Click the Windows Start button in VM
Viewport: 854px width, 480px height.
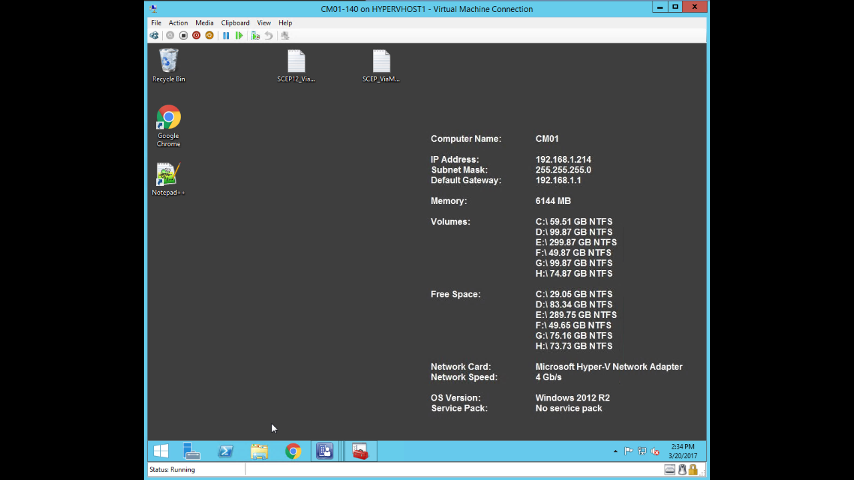160,451
